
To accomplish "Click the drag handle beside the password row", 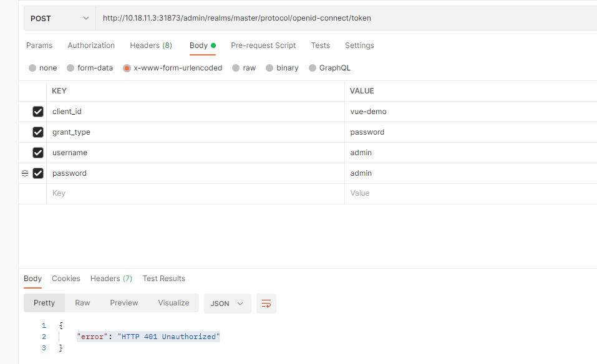I will [24, 173].
